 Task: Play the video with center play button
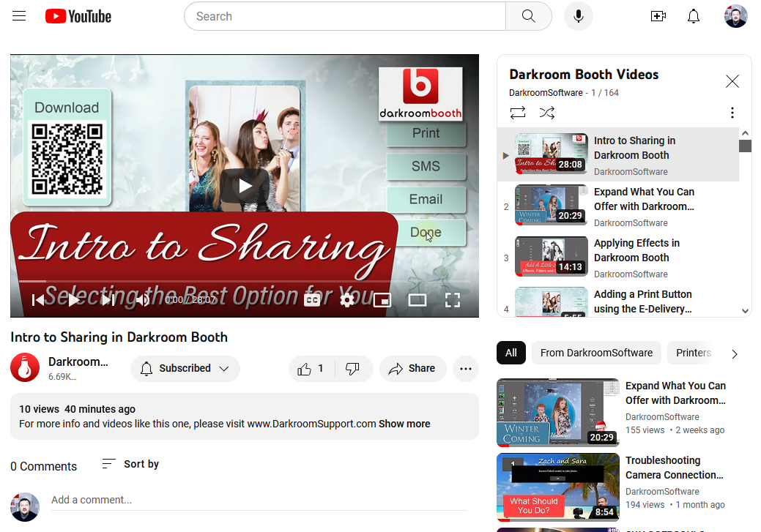coord(245,186)
